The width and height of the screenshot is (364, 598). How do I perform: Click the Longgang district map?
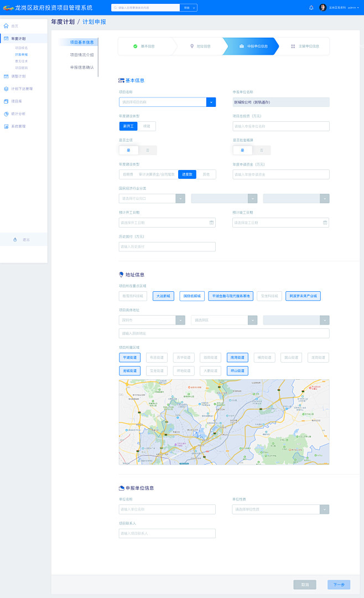click(x=224, y=422)
